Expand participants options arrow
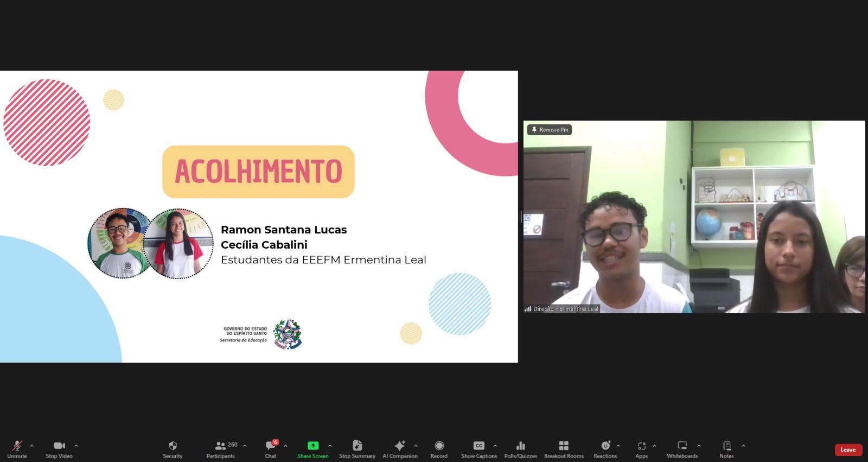This screenshot has width=868, height=462. (x=245, y=446)
